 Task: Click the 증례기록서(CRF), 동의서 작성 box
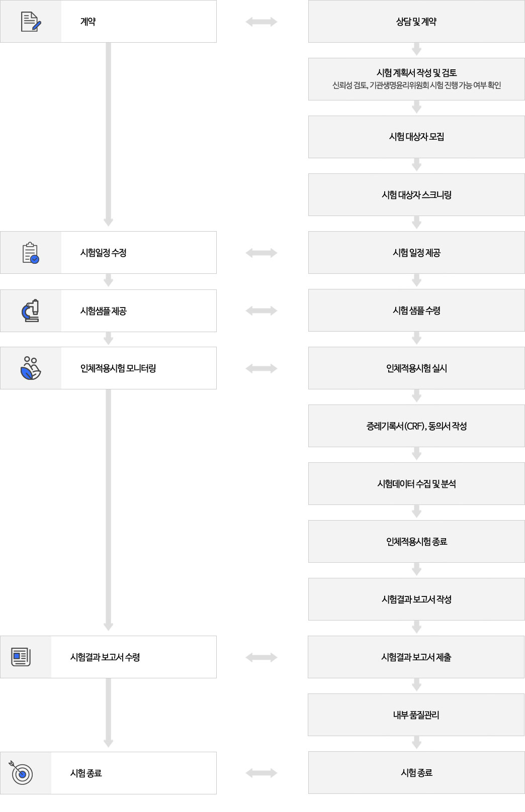click(416, 426)
